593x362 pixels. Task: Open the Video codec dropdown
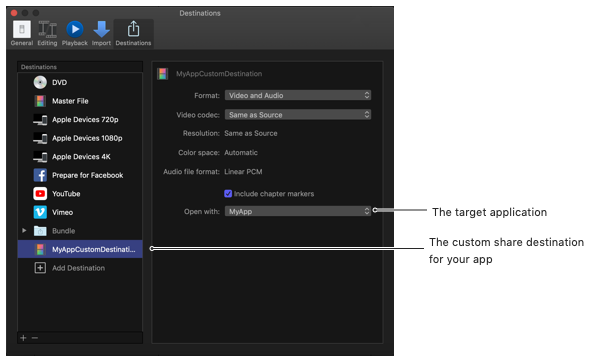click(x=298, y=115)
